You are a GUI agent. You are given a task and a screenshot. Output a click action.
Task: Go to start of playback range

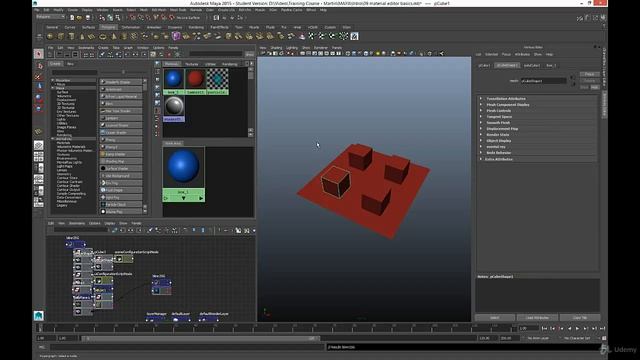(x=544, y=328)
